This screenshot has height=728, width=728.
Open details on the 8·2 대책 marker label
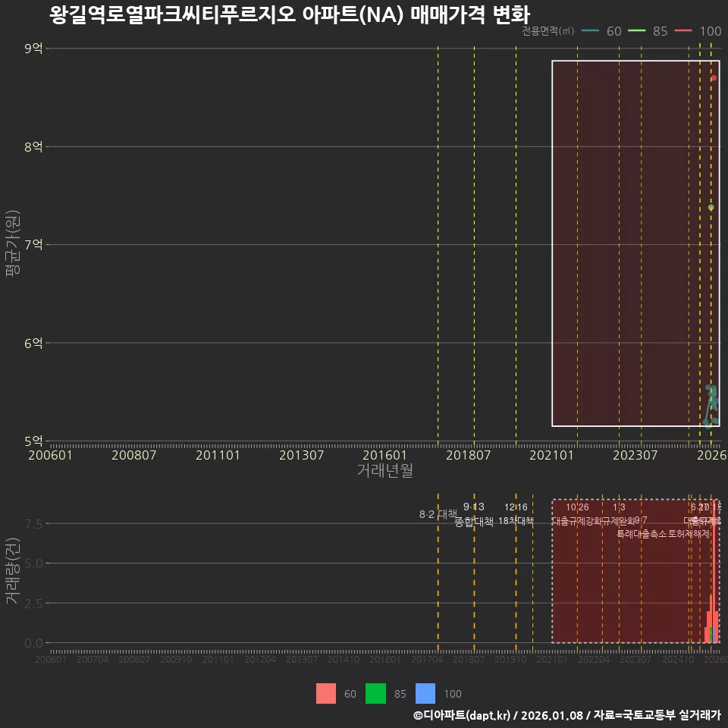(x=437, y=513)
